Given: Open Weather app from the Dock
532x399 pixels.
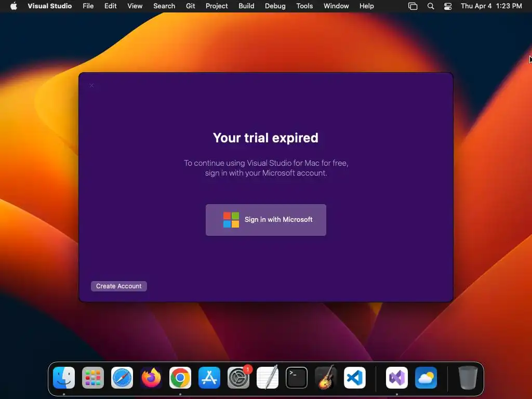Looking at the screenshot, I should (426, 378).
